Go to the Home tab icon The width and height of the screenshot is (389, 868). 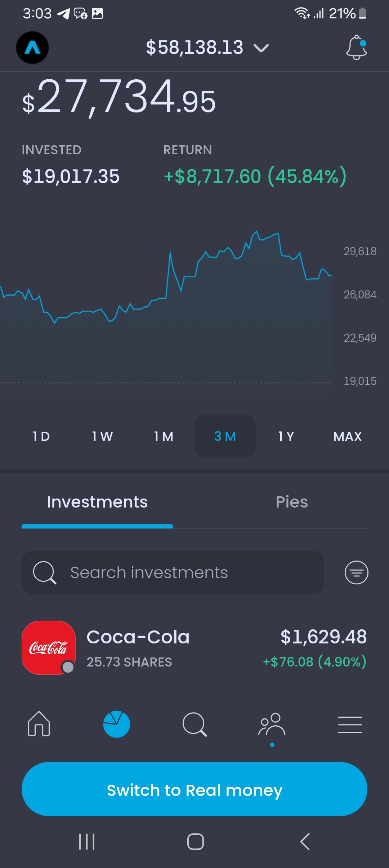click(39, 724)
